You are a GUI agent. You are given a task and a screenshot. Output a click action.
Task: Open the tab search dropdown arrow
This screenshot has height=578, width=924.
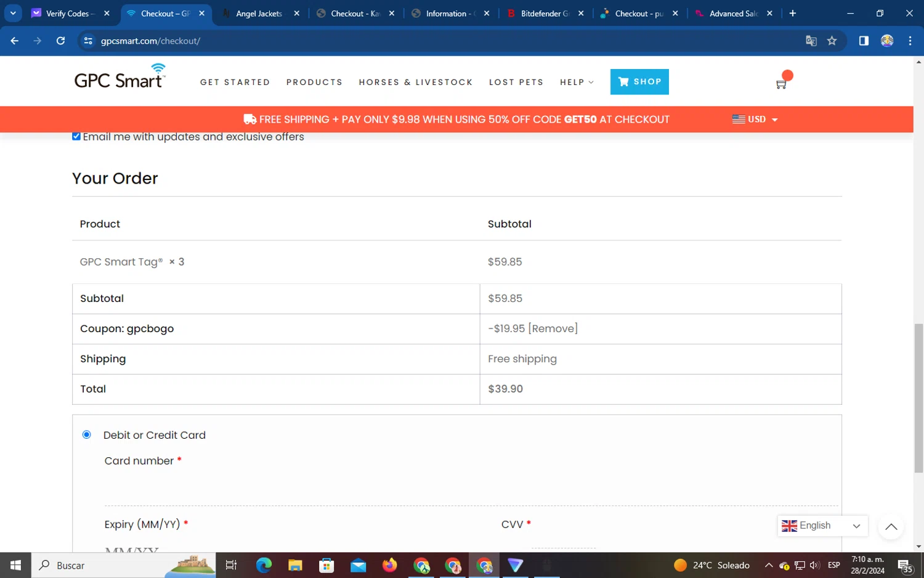click(13, 13)
